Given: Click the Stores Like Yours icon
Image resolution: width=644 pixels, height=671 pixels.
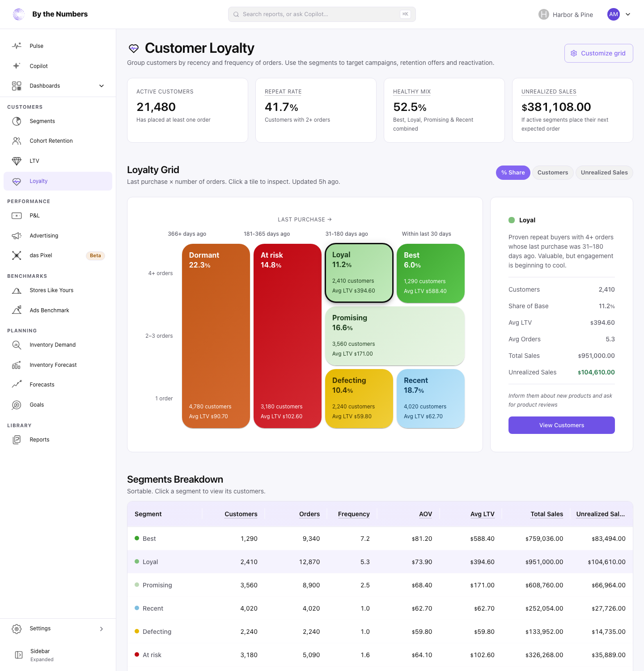Looking at the screenshot, I should [x=17, y=290].
